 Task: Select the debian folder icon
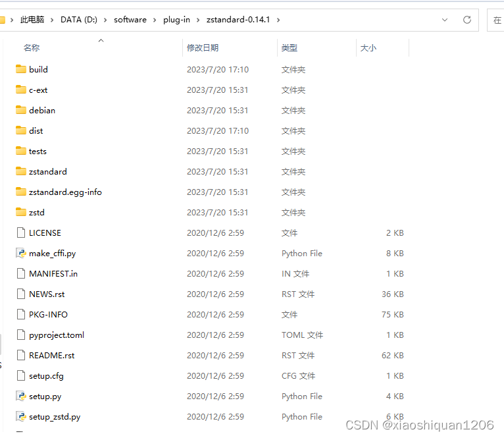coord(21,110)
